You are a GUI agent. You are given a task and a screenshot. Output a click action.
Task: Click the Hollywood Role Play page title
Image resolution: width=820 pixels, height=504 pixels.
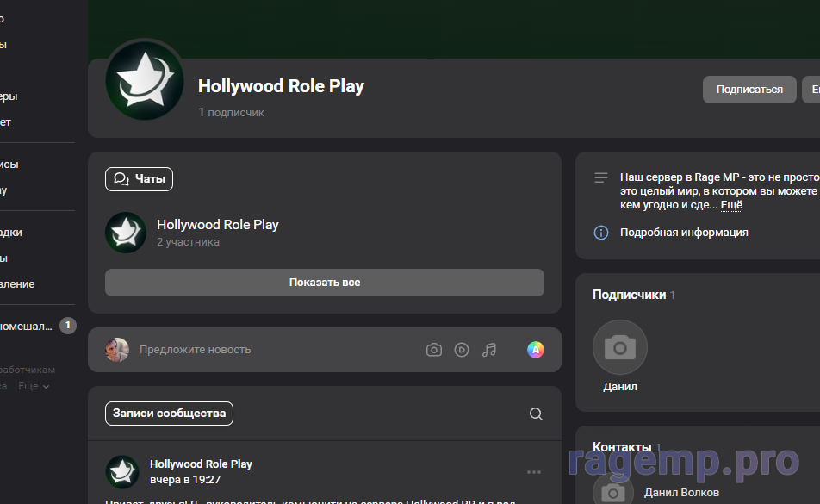pyautogui.click(x=281, y=86)
